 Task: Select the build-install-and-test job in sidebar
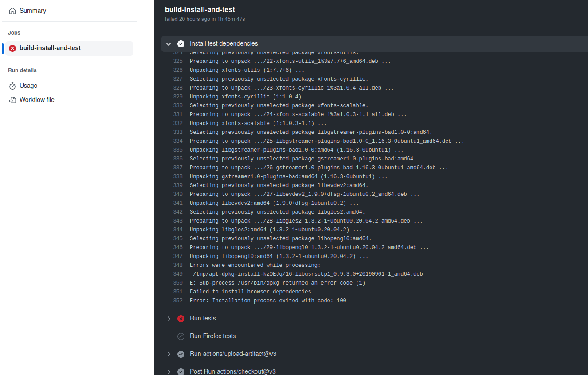[69, 48]
